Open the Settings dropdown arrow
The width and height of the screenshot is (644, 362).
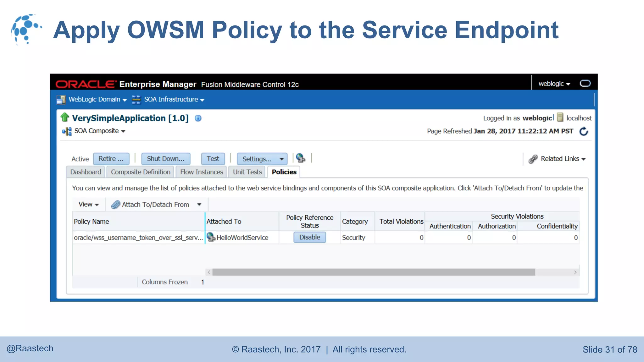(282, 159)
